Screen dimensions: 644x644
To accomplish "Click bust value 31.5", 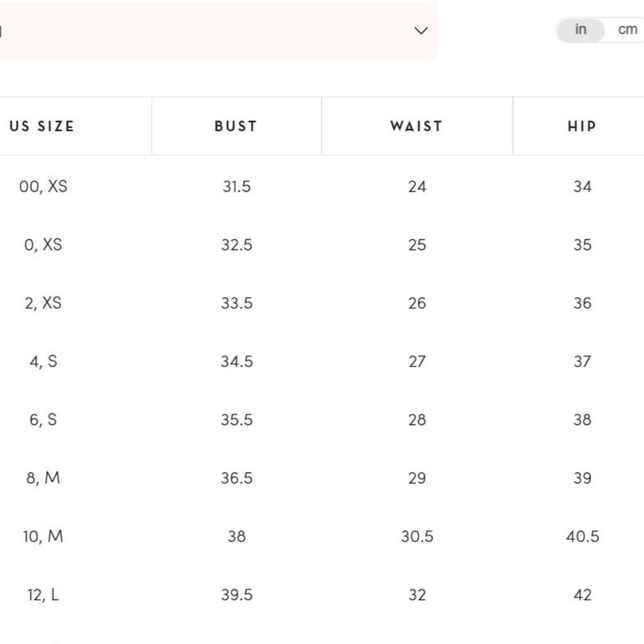I will 236,187.
